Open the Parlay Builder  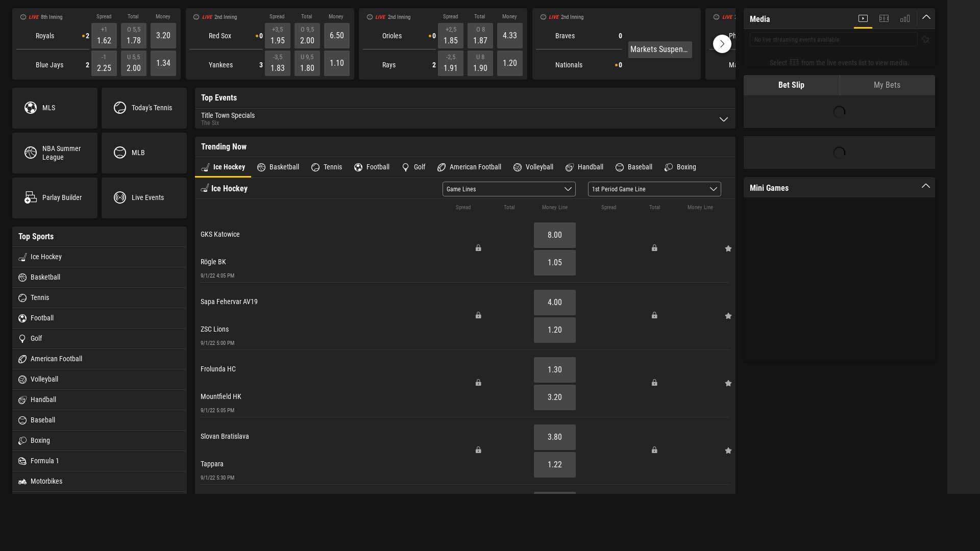55,197
